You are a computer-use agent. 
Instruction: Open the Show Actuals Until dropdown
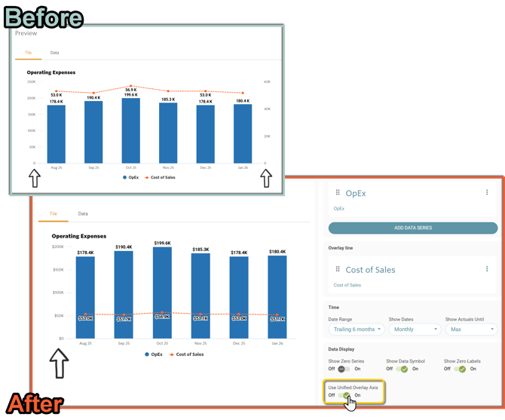[x=470, y=330]
